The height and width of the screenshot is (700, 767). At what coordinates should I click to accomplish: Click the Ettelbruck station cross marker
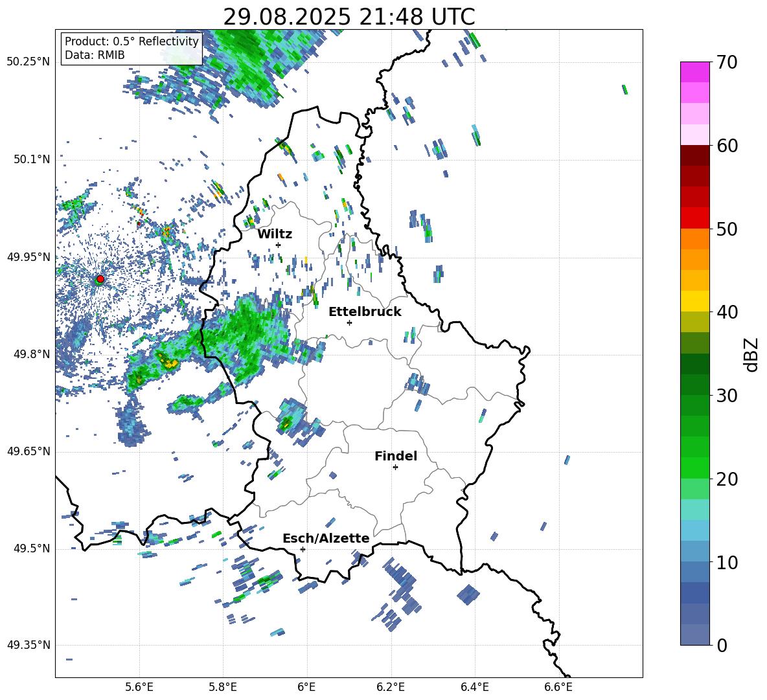(x=349, y=322)
